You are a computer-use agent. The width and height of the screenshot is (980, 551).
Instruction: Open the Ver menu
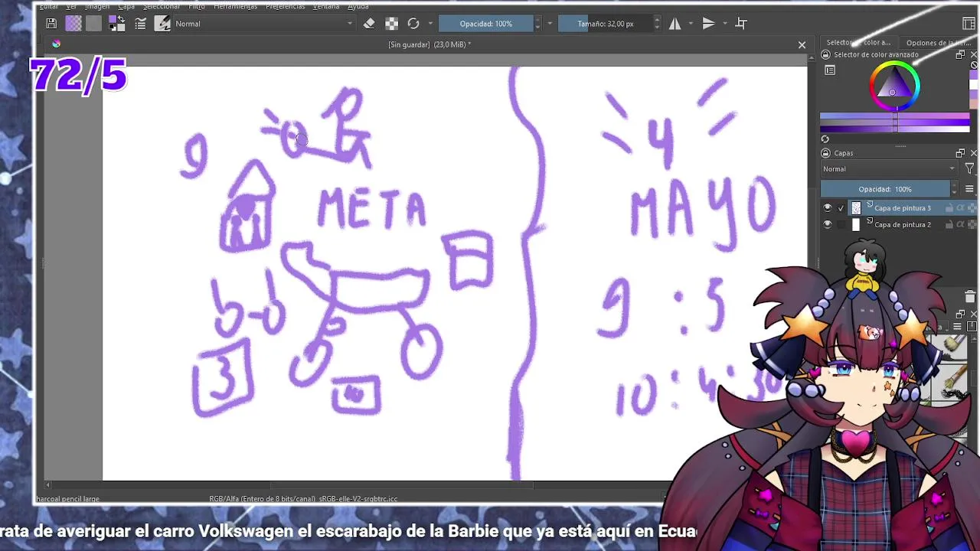(x=71, y=6)
